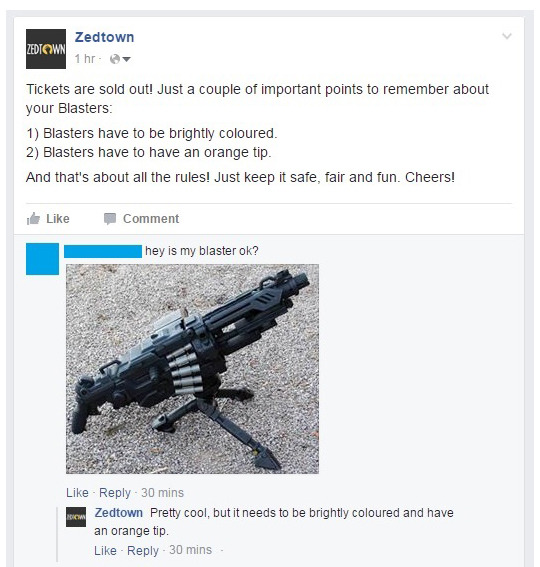Open the globe audience privacy selector
Viewport: 540px width, 567px height.
coord(120,59)
